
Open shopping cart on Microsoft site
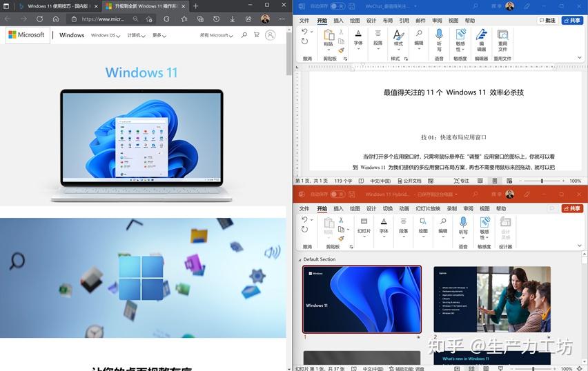(x=257, y=35)
